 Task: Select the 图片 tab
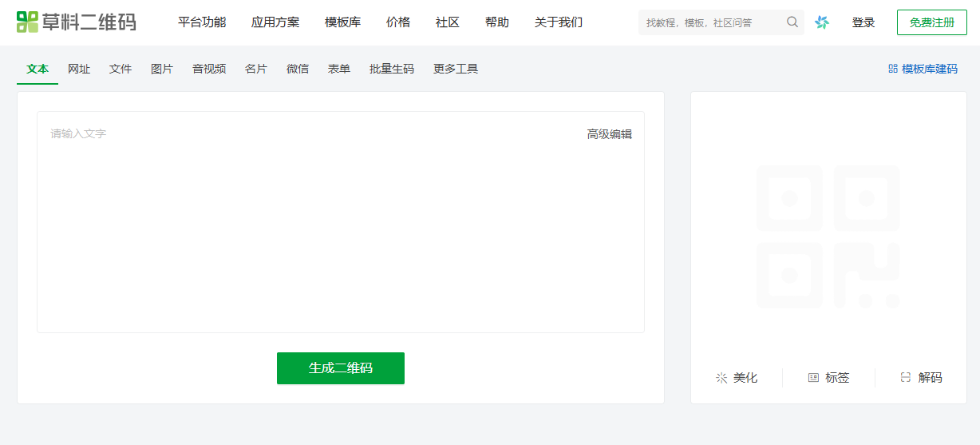pos(162,69)
